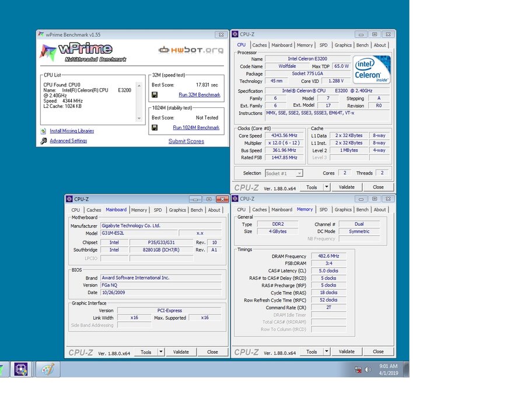Click Close button in the CPU-Z Memory window
525x420 pixels.
coord(379,351)
